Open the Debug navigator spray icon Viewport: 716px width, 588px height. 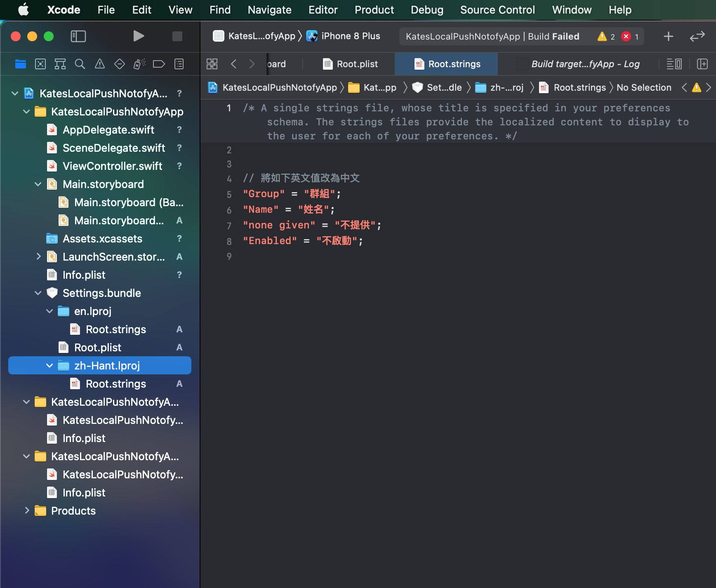click(x=139, y=64)
